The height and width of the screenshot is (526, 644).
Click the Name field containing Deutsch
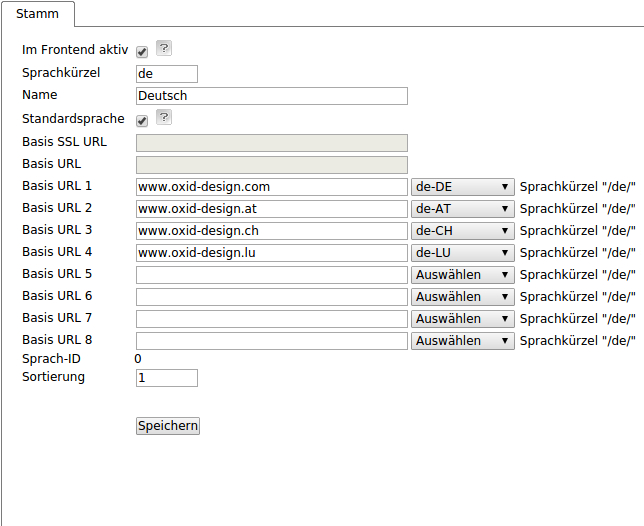click(272, 96)
